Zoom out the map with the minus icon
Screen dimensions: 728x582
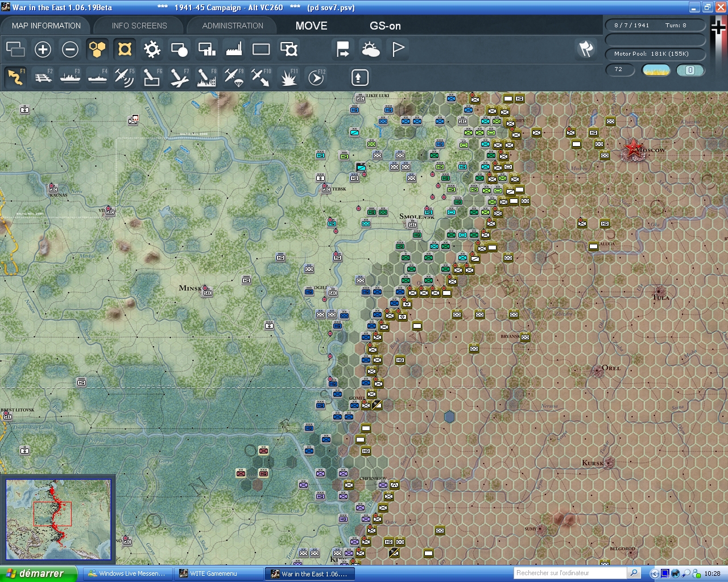pos(70,49)
